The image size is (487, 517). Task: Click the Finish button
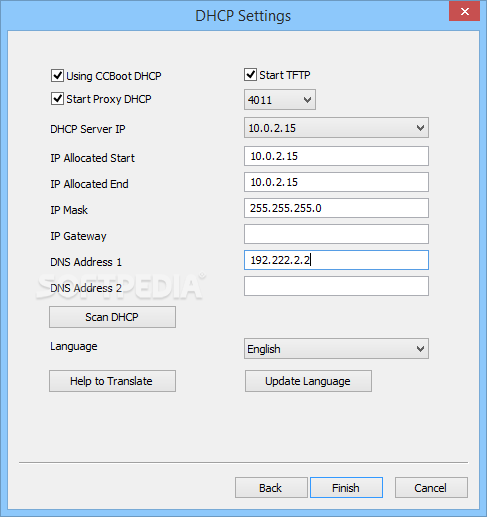(346, 488)
